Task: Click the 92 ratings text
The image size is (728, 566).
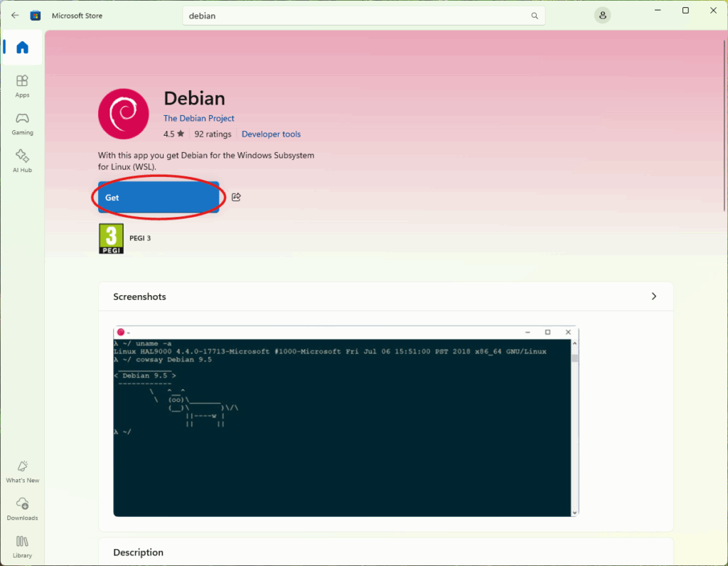Action: (x=213, y=134)
